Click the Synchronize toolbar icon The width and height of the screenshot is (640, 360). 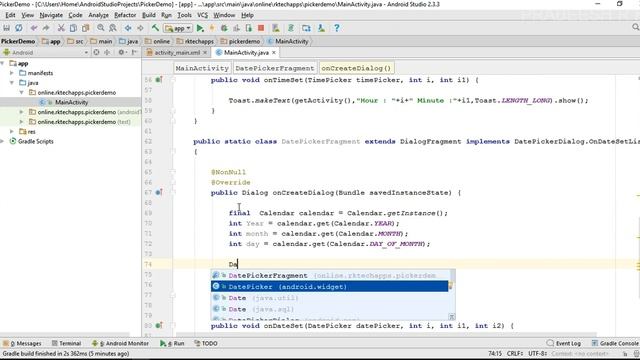pos(19,28)
